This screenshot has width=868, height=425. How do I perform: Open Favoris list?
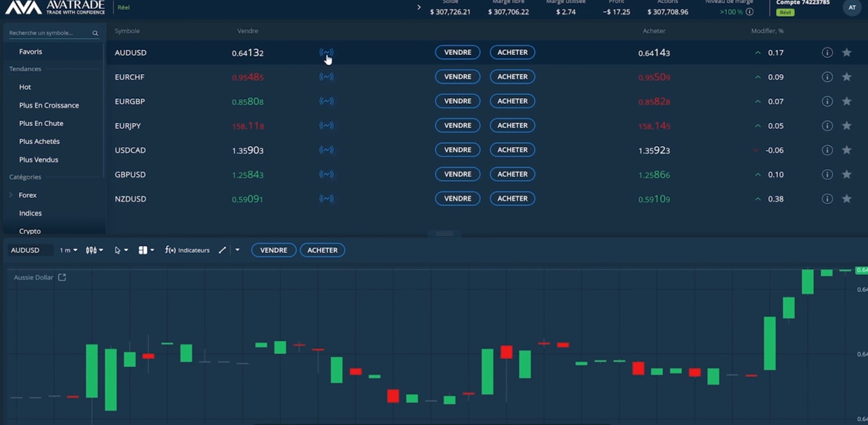(x=31, y=51)
